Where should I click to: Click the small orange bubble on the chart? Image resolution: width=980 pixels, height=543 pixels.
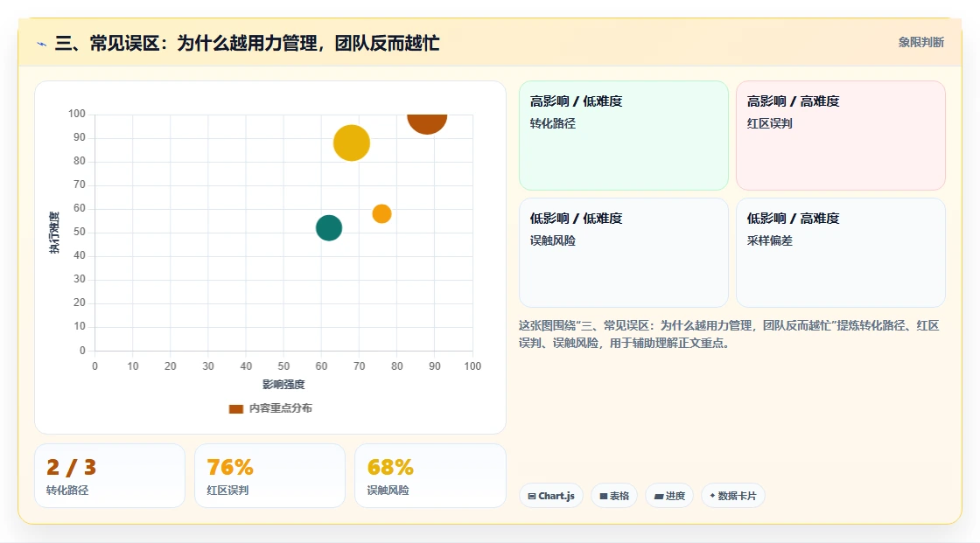click(x=381, y=213)
